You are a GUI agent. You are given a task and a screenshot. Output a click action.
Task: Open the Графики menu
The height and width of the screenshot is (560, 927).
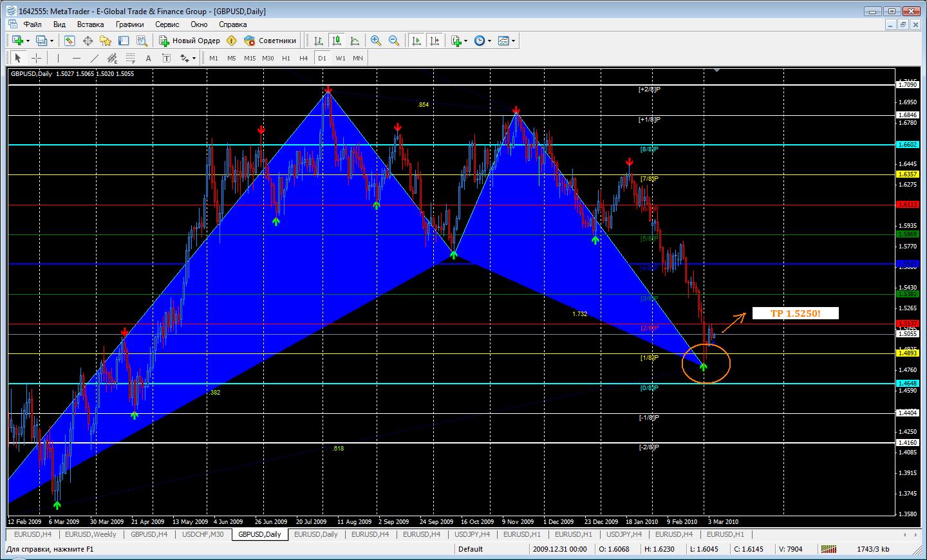pyautogui.click(x=129, y=24)
